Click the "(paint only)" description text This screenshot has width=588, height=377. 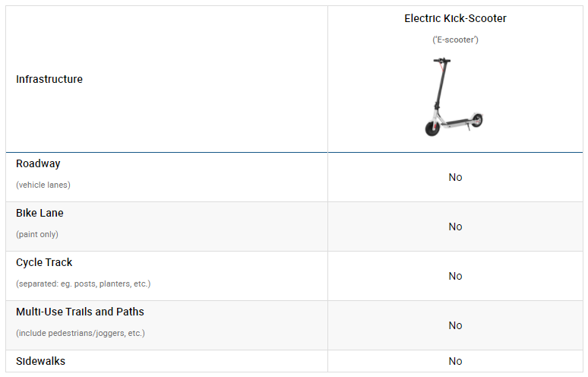tap(37, 234)
